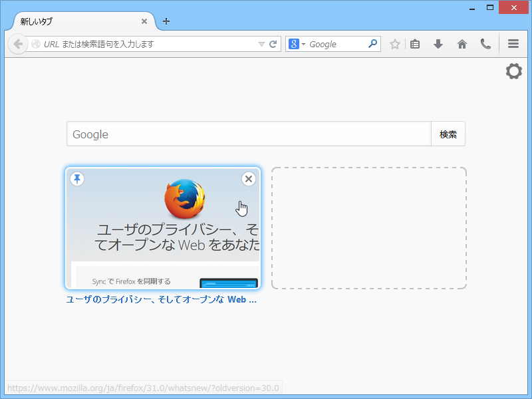Open the new tab page settings gear
This screenshot has width=532, height=399.
[513, 71]
